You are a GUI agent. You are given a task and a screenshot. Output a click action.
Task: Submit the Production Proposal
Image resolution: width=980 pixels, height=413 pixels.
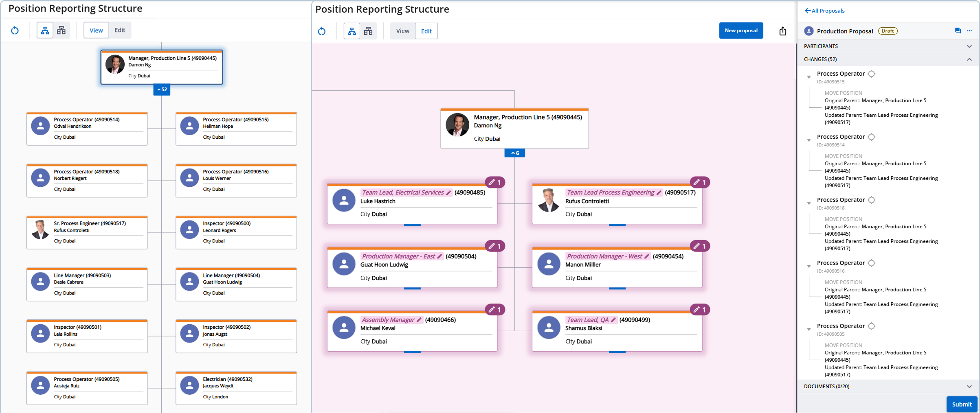click(x=961, y=404)
